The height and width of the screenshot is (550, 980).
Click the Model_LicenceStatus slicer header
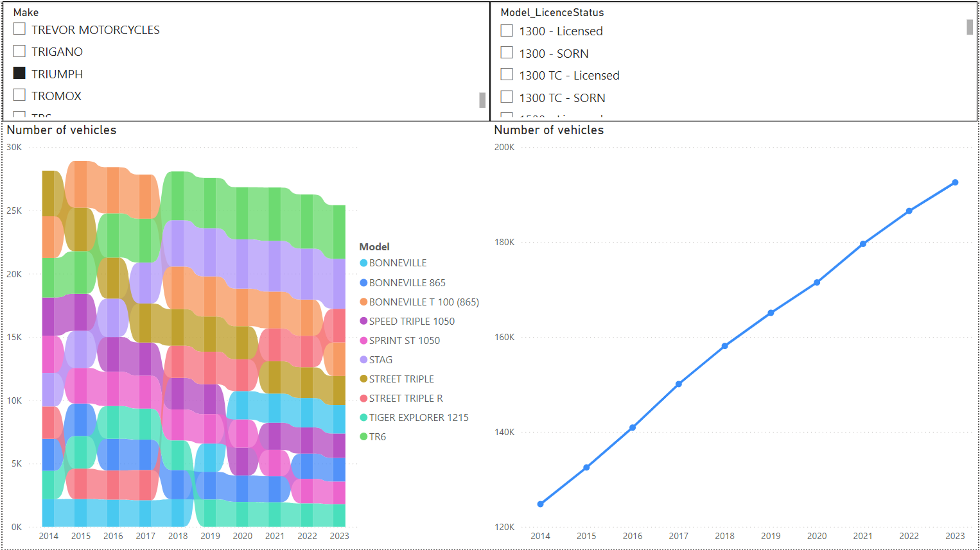coord(552,12)
